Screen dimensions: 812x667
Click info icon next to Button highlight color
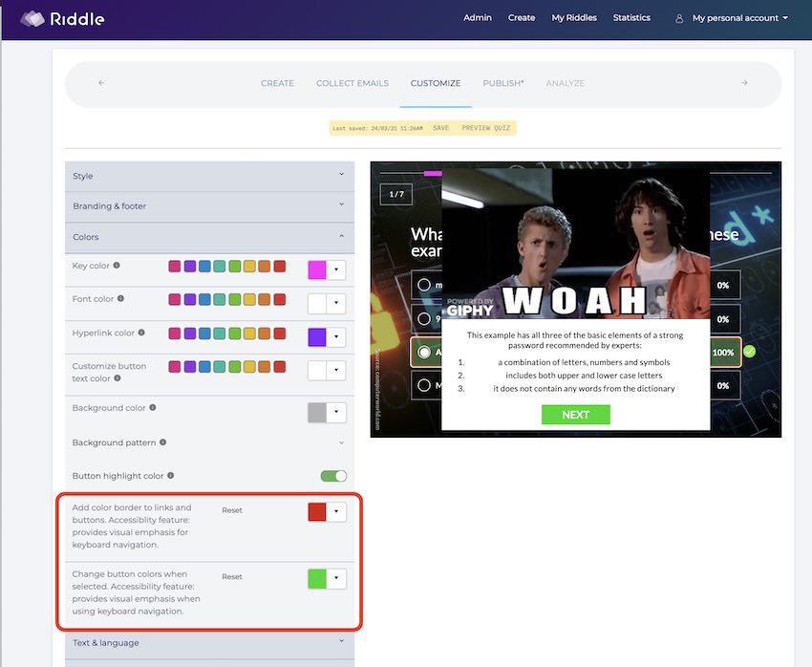click(x=170, y=475)
